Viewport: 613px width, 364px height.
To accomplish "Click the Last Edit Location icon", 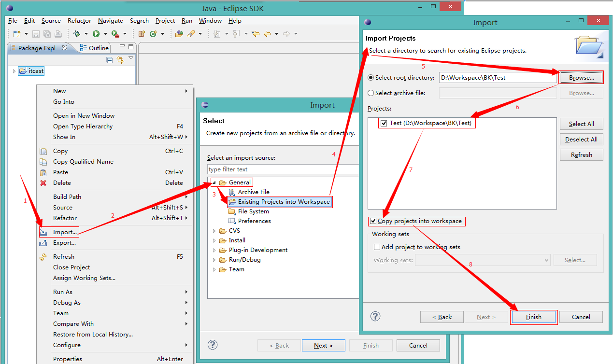I will point(256,34).
